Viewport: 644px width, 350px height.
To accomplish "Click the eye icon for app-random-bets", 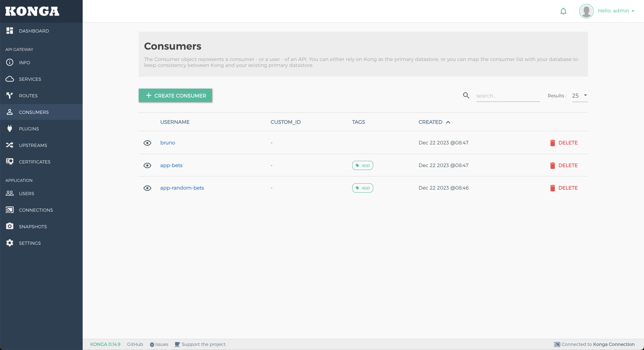I will click(x=147, y=188).
